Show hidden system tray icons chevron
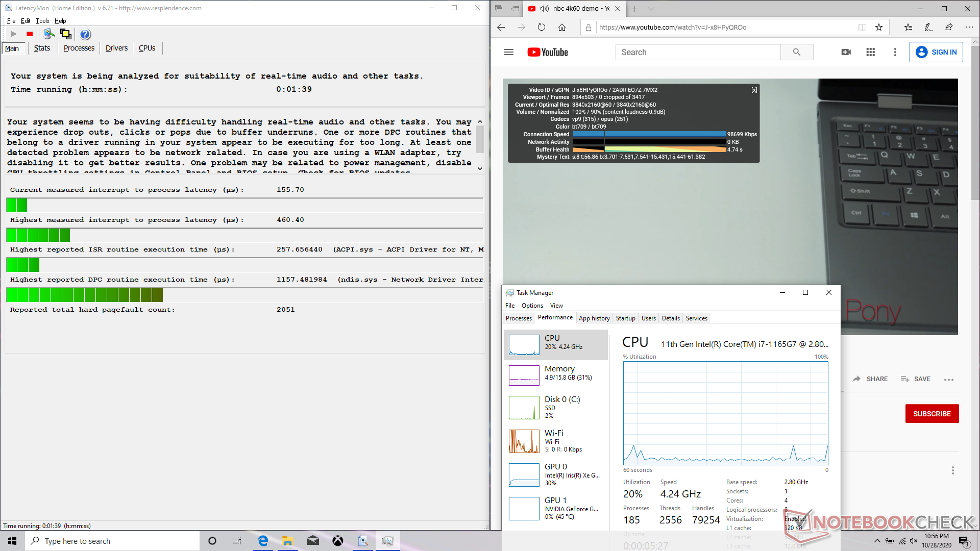980x551 pixels. point(877,541)
